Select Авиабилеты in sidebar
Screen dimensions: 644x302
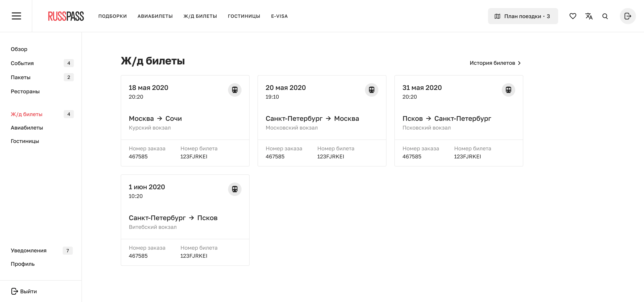pos(27,128)
